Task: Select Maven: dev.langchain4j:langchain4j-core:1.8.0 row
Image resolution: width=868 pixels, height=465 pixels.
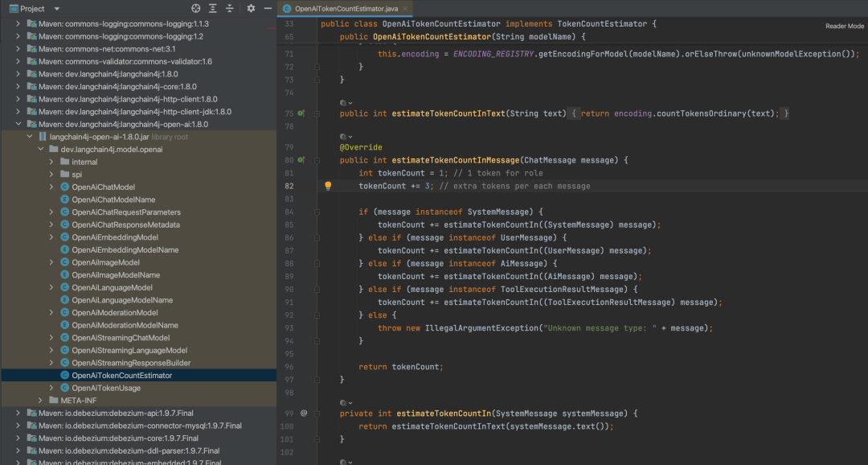Action: (139, 86)
